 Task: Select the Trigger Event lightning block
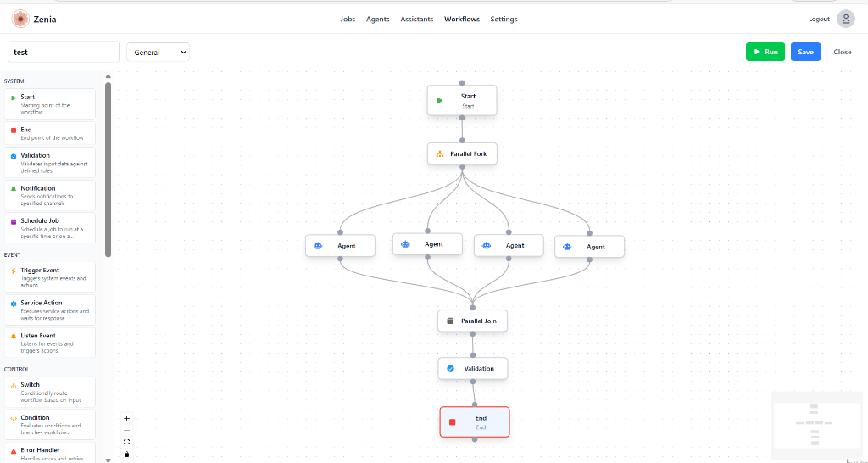[x=49, y=277]
